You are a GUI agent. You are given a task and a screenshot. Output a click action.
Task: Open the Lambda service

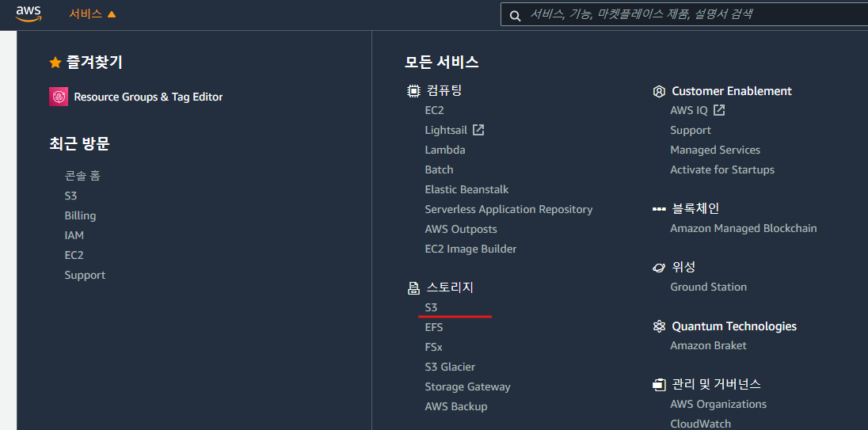445,150
